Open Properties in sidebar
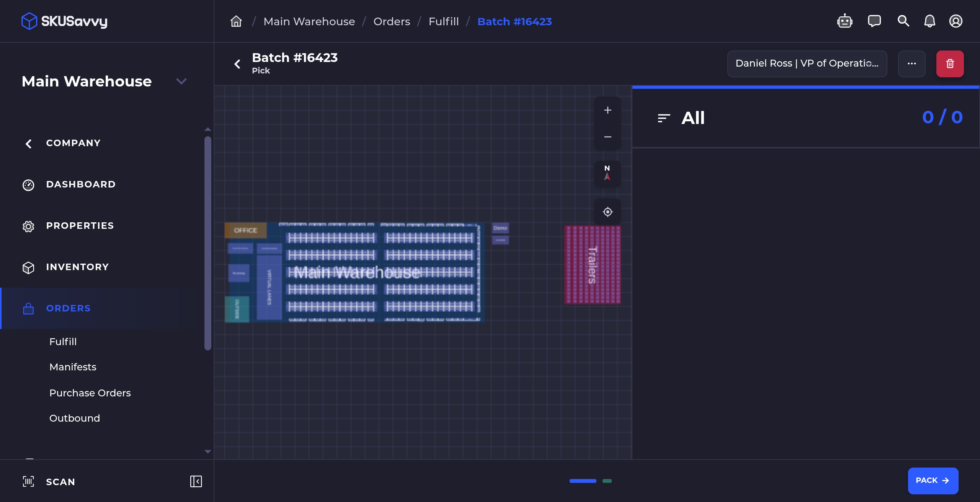980x502 pixels. click(80, 226)
